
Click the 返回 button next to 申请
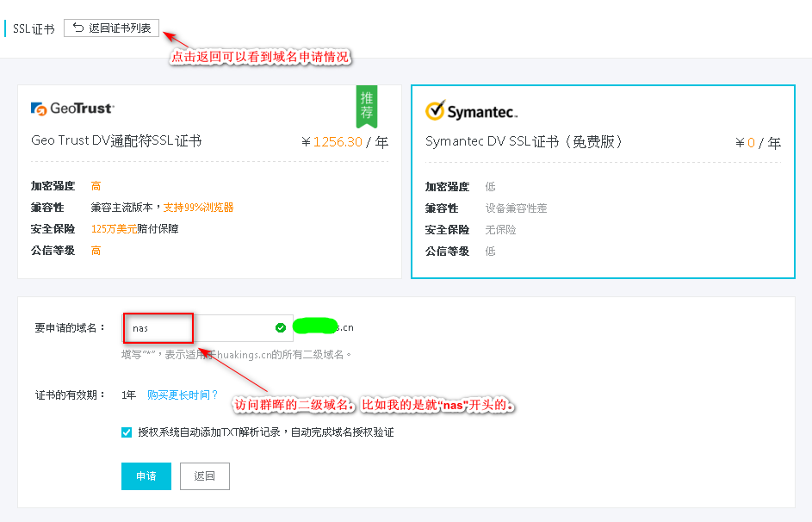click(x=204, y=475)
